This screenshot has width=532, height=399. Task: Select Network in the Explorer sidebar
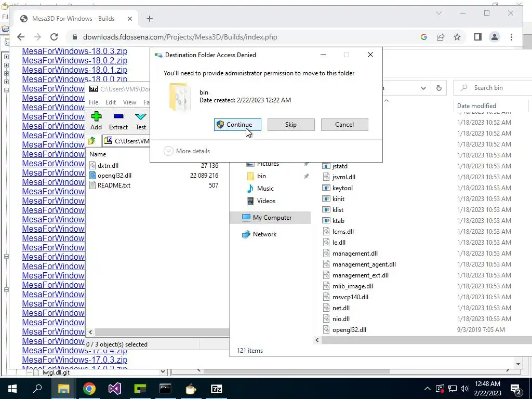(264, 234)
